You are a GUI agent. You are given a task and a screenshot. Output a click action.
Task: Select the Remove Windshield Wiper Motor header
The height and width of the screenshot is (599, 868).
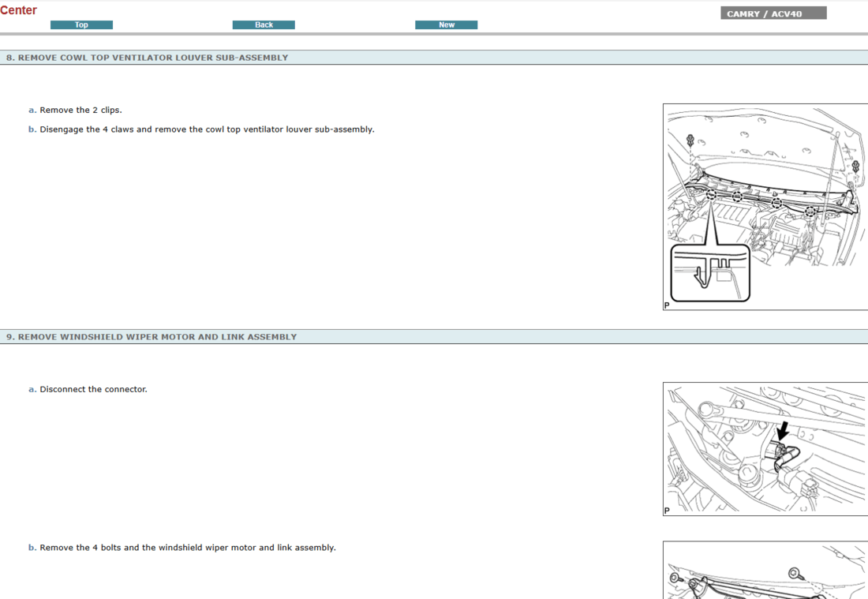click(x=152, y=337)
